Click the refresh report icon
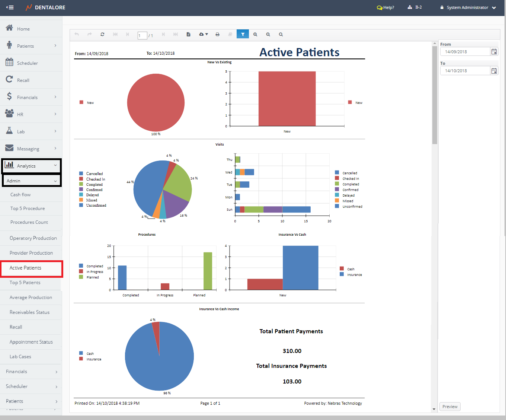This screenshot has width=506, height=420. click(x=102, y=34)
